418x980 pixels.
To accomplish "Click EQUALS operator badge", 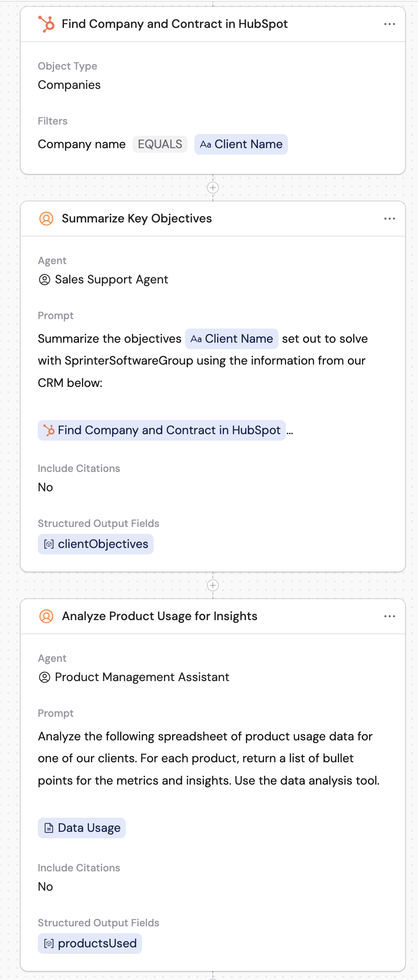I will (160, 144).
